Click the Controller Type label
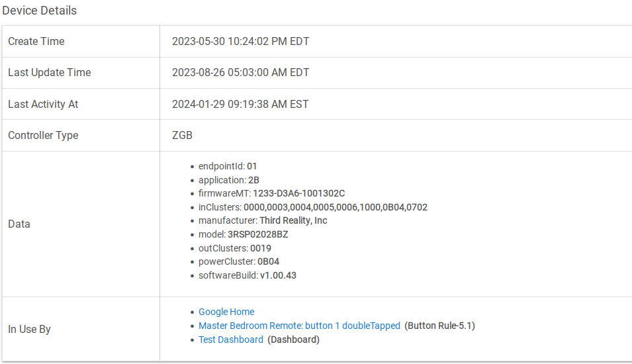The height and width of the screenshot is (364, 632). click(43, 136)
